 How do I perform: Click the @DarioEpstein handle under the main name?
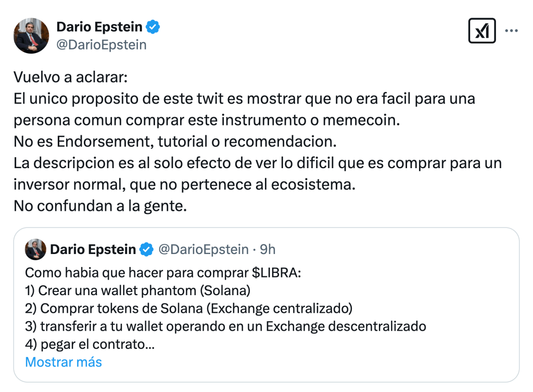coord(101,45)
